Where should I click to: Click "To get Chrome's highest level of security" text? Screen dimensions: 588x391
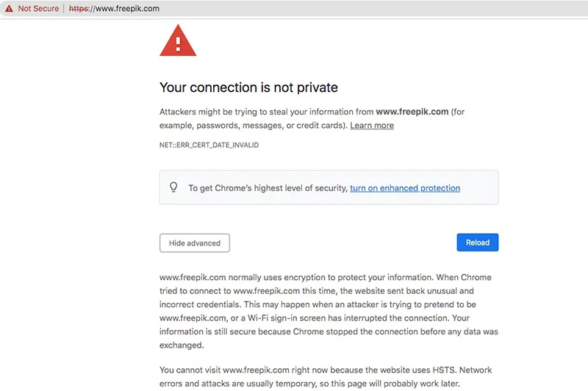tap(268, 188)
